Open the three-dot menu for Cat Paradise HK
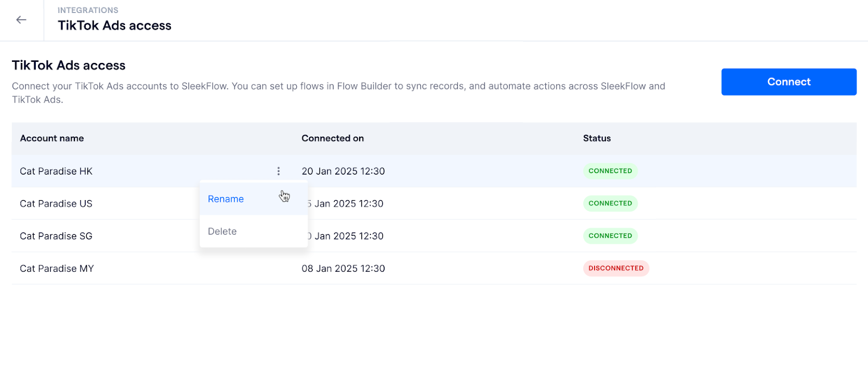The image size is (868, 385). tap(278, 171)
